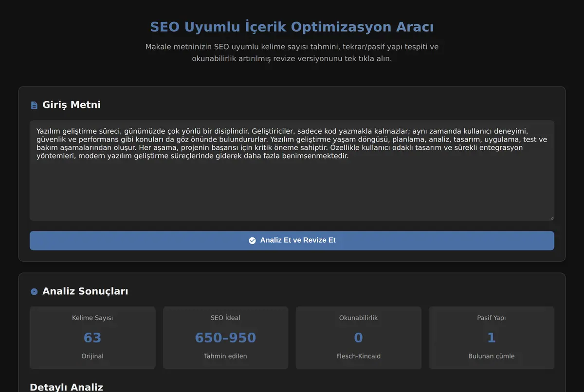Click the SEO İdeal value 650–950
This screenshot has width=584, height=392.
[225, 338]
